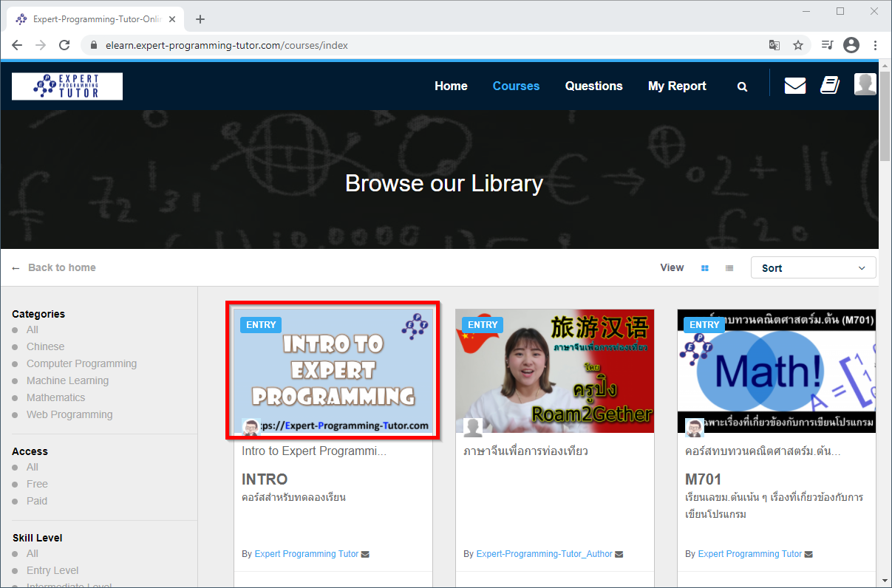Click the M701 course code heading

(704, 479)
